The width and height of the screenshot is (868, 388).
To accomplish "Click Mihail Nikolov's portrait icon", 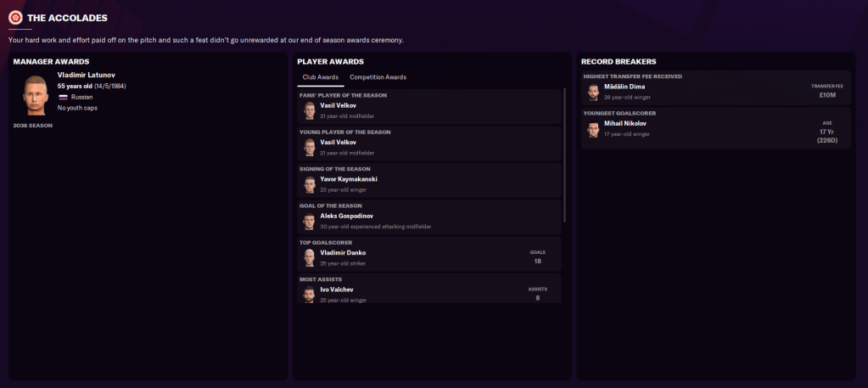I will coord(593,129).
